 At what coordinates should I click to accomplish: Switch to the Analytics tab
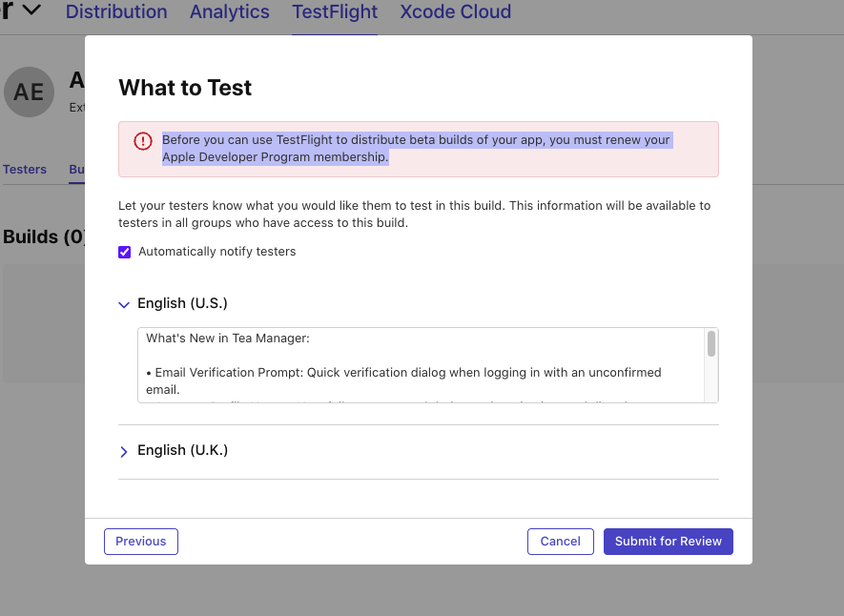coord(229,11)
